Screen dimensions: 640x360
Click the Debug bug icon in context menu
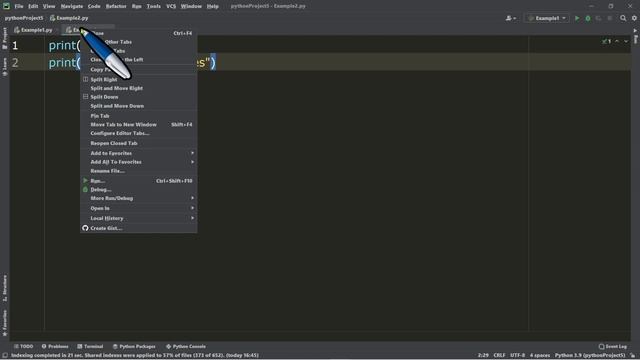point(85,189)
